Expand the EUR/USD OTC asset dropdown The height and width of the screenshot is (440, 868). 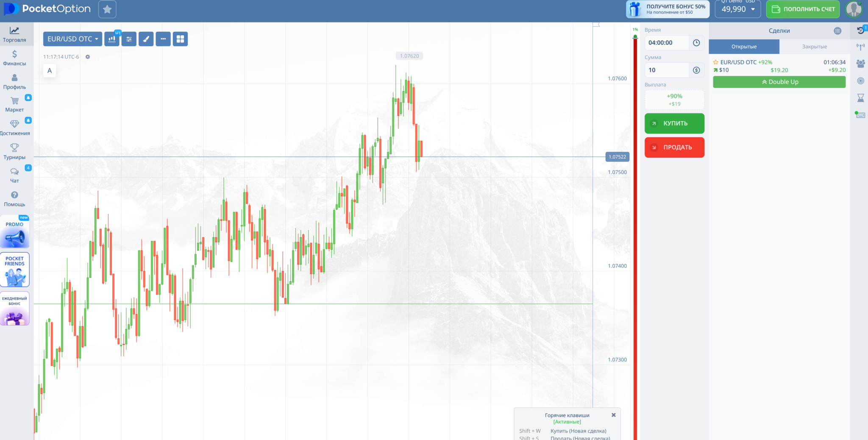click(72, 39)
